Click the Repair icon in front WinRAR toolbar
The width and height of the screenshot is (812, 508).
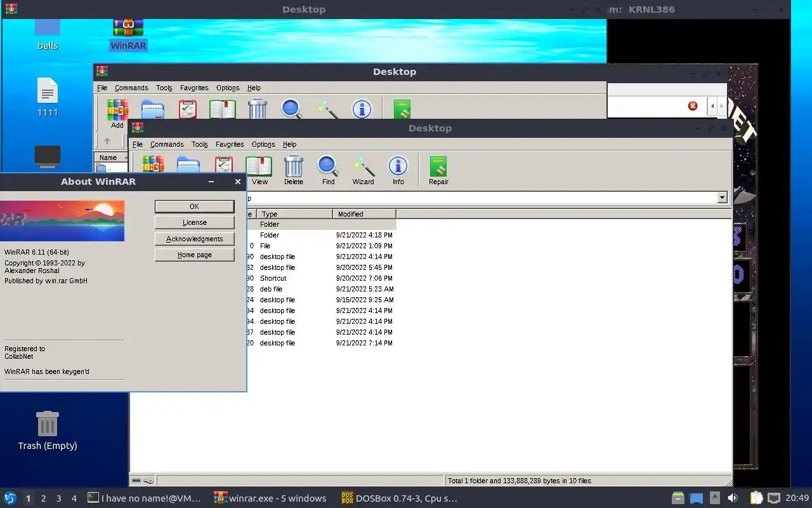(438, 167)
